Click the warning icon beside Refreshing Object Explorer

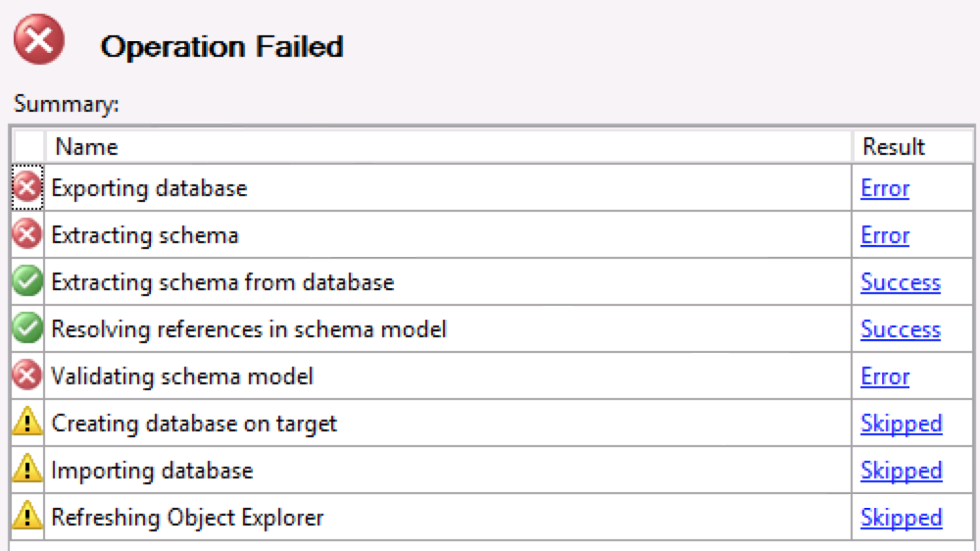[x=27, y=517]
